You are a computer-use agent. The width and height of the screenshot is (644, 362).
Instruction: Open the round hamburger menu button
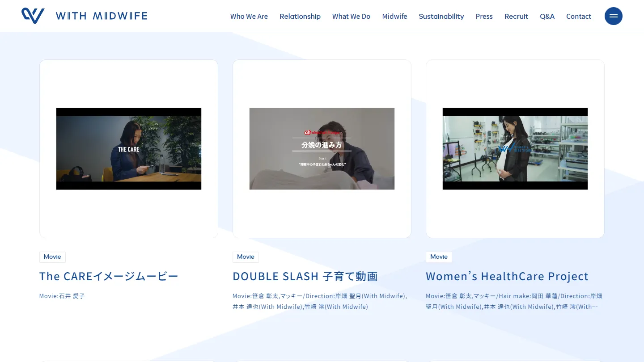pyautogui.click(x=613, y=16)
